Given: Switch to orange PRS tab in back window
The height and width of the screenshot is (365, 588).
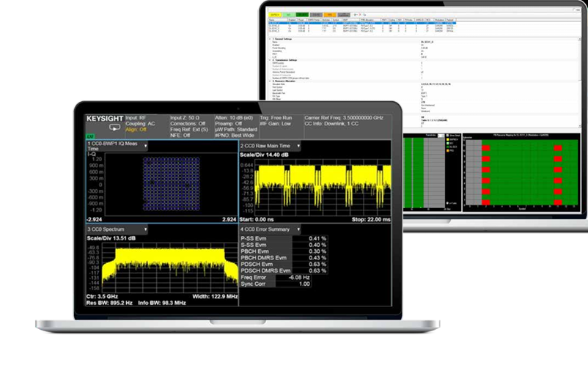Looking at the screenshot, I should tap(330, 15).
